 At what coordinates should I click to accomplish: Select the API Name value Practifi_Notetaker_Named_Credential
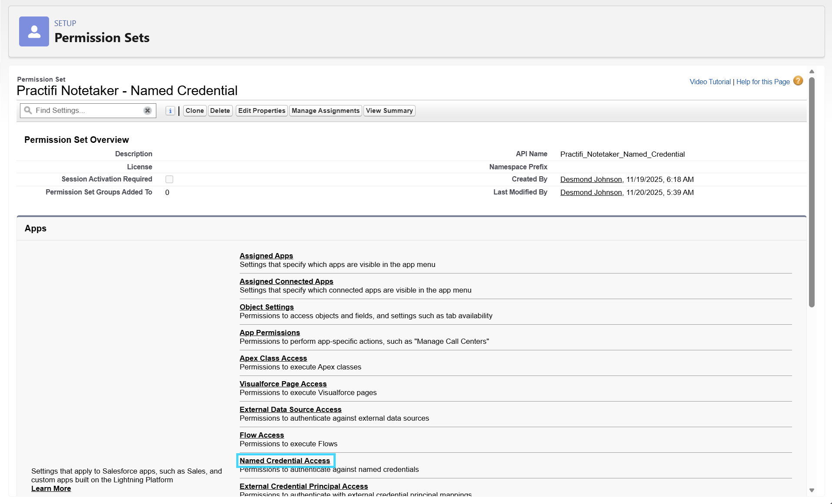(622, 154)
